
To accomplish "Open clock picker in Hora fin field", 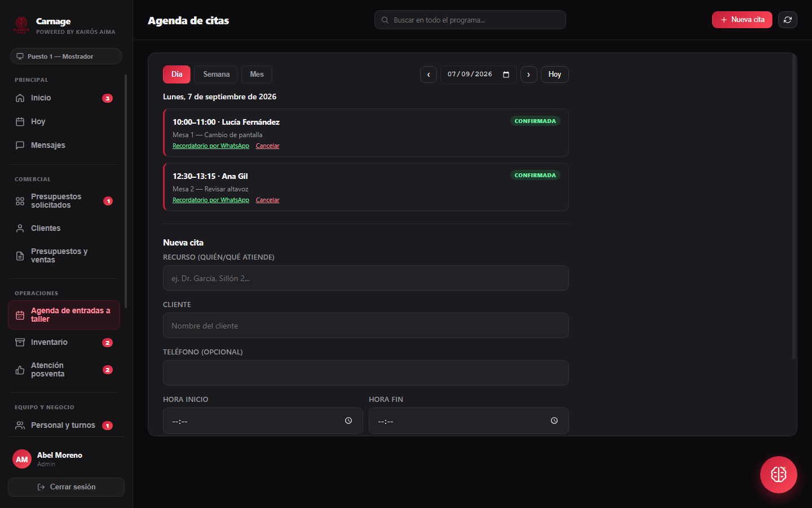I will 554,421.
